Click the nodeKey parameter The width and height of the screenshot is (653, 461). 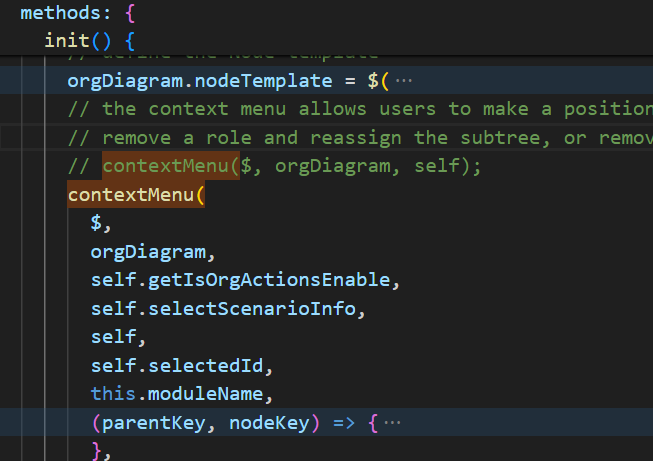tap(267, 423)
